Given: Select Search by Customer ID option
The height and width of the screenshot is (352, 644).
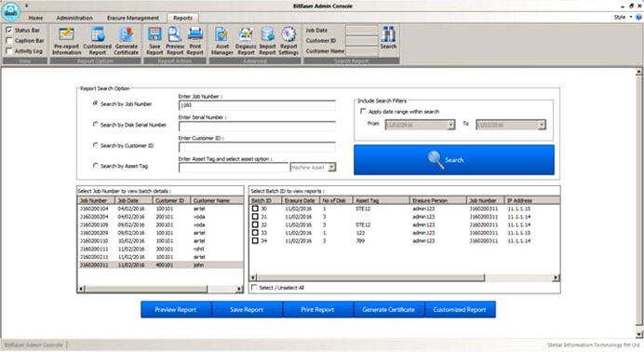Looking at the screenshot, I should [x=95, y=145].
